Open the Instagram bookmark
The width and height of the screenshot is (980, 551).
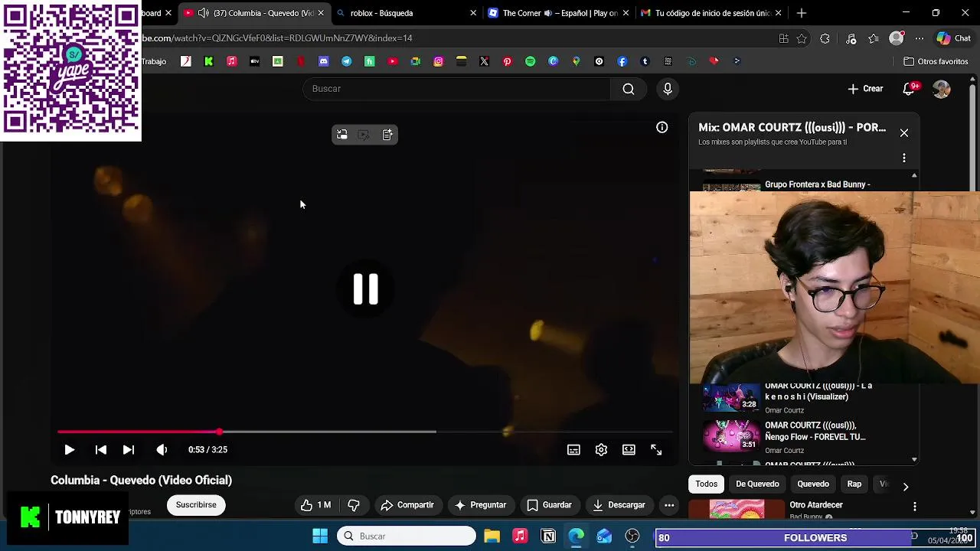coord(439,61)
